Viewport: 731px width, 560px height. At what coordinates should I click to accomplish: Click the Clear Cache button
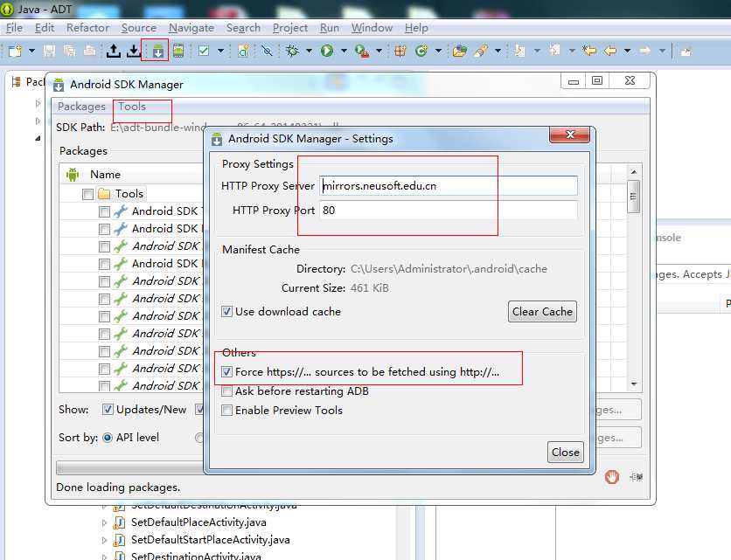542,311
